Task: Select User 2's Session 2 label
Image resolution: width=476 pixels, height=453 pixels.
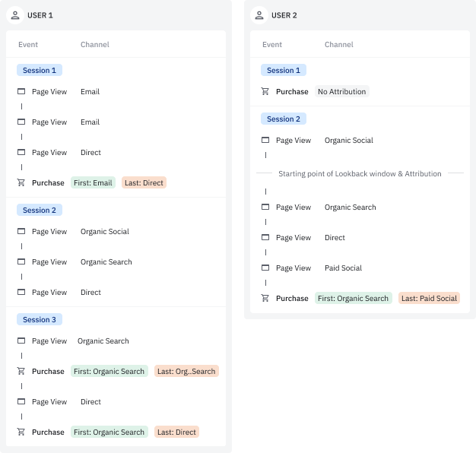Action: [283, 119]
